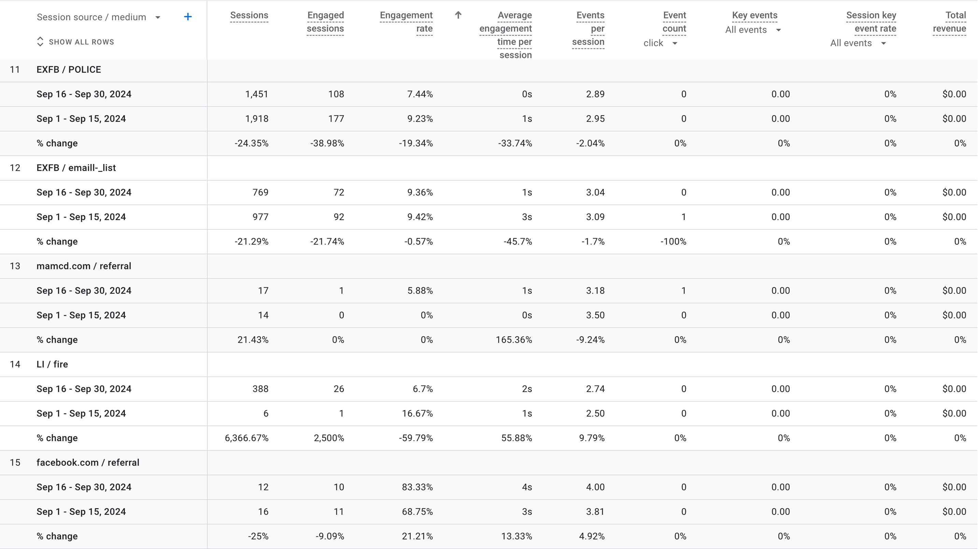Viewport: 980px width, 549px height.
Task: Select the EXFB / POLICE row
Action: tap(69, 70)
